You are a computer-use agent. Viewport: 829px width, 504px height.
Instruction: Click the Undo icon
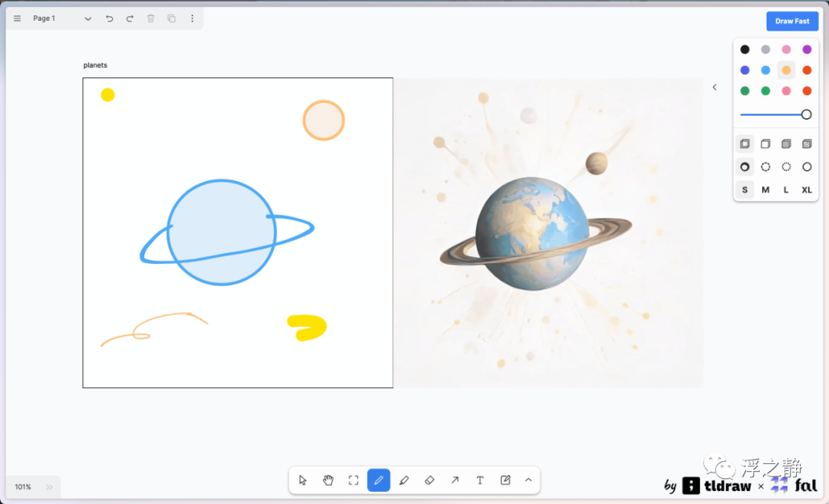(x=110, y=18)
